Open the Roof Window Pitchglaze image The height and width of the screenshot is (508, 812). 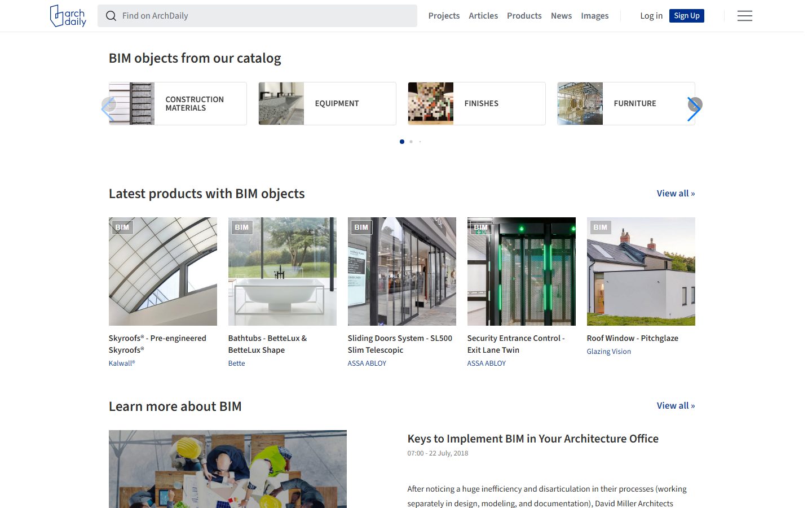pos(641,271)
